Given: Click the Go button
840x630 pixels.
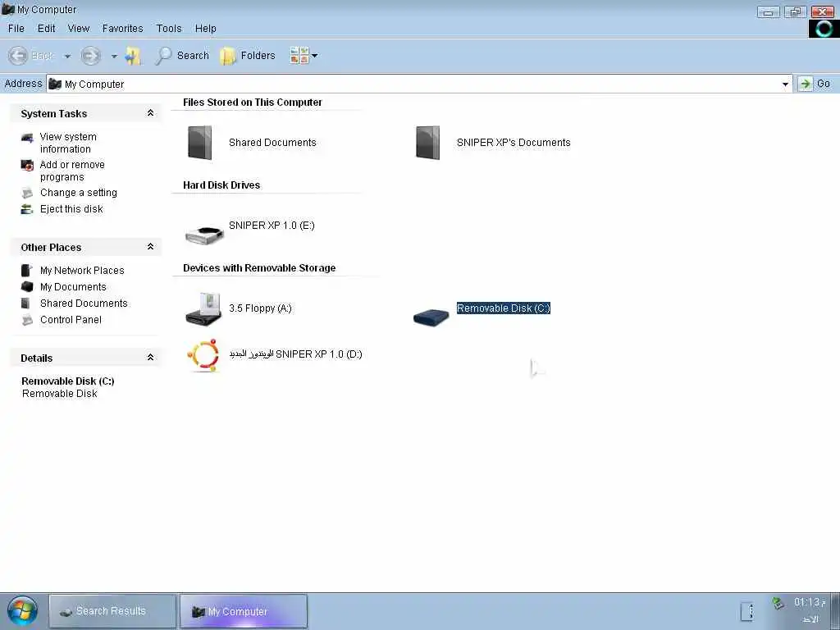Looking at the screenshot, I should click(x=815, y=84).
